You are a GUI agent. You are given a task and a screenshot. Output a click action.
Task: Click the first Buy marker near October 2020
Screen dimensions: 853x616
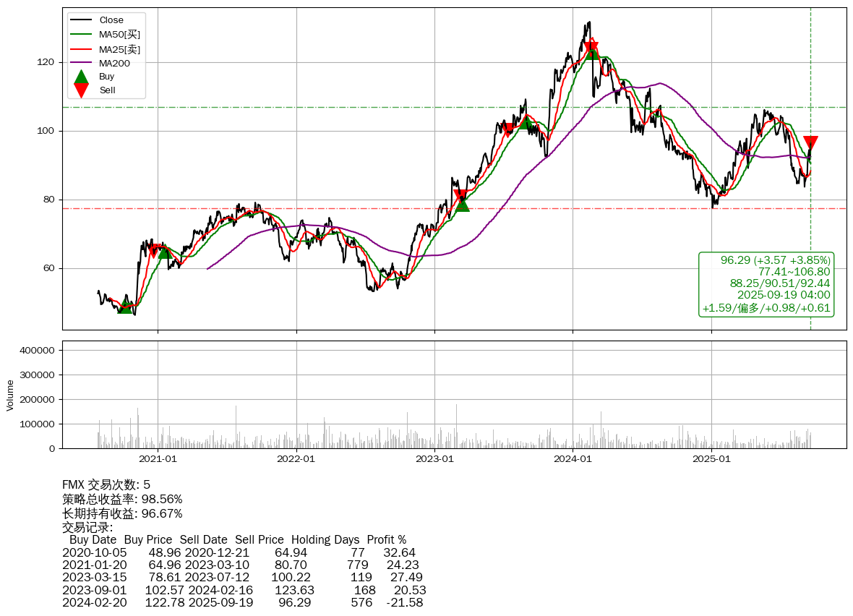(x=125, y=307)
